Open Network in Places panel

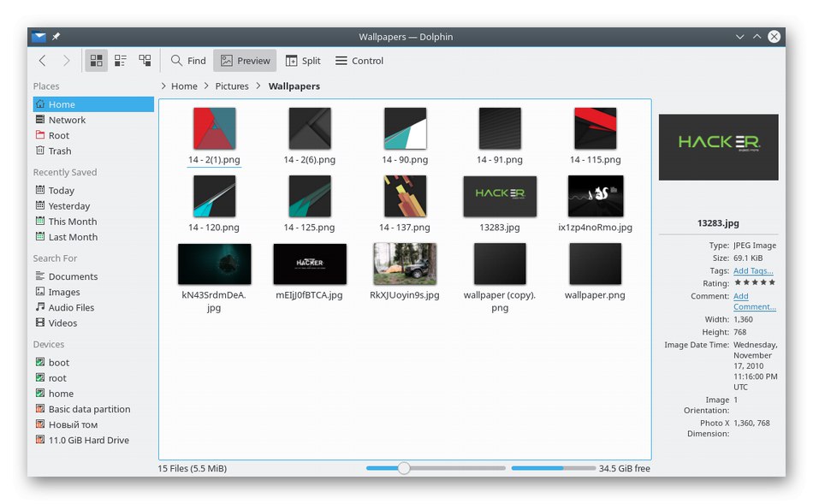(93, 120)
